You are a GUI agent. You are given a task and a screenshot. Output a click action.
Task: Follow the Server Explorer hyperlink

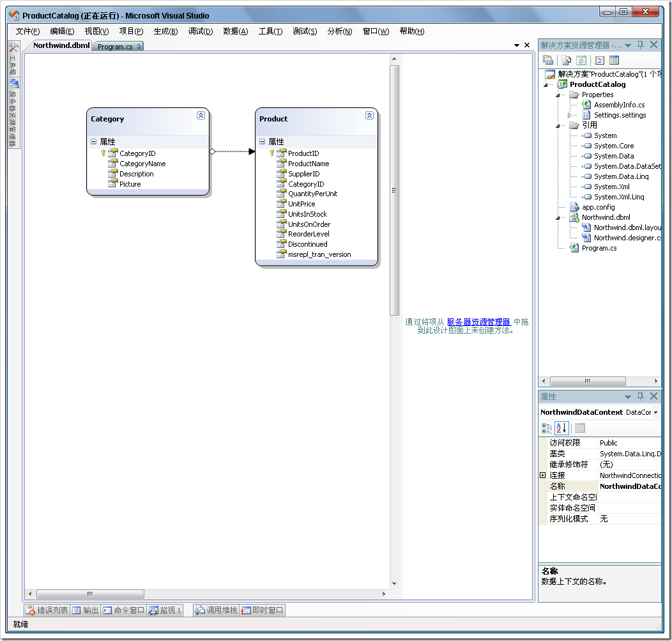tap(478, 321)
